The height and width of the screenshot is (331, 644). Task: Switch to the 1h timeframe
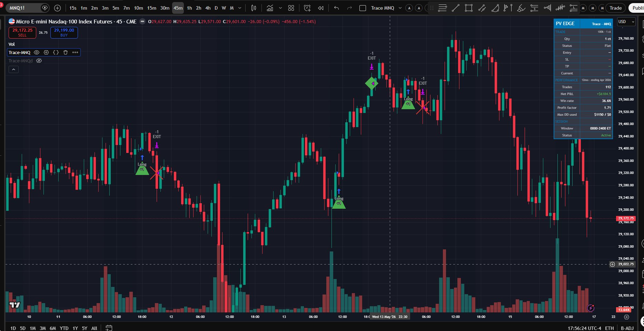coord(189,8)
